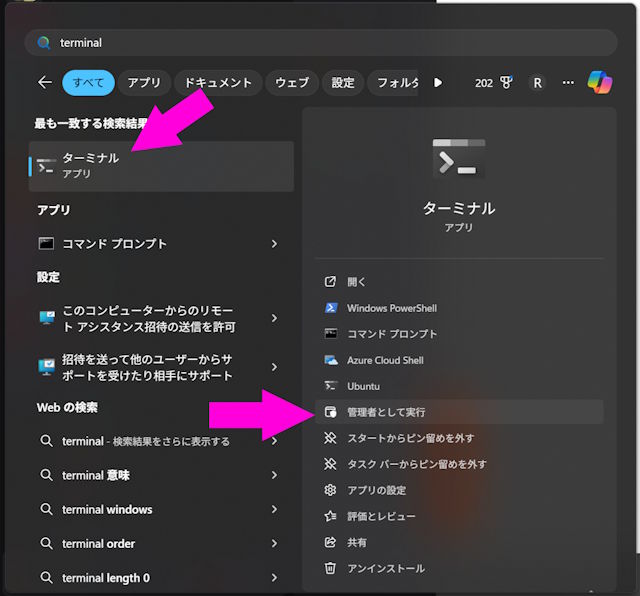Click into the terminal search box
The width and height of the screenshot is (640, 596).
tap(321, 42)
